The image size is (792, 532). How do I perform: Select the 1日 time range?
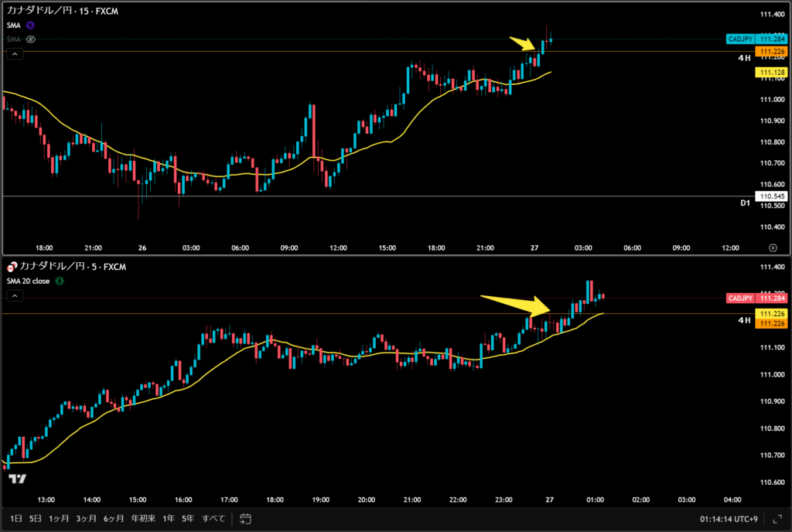(15, 518)
